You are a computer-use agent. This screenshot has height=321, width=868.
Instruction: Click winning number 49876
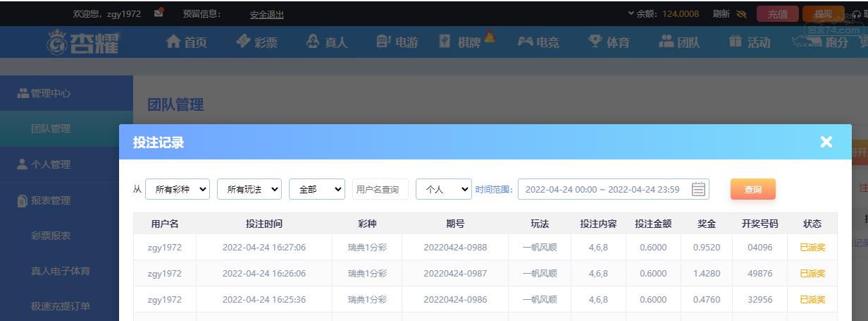[x=760, y=274]
